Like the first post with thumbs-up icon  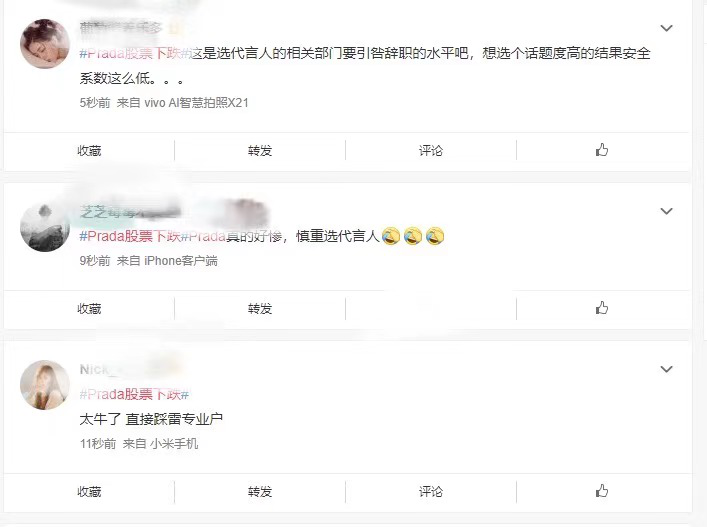tap(601, 150)
